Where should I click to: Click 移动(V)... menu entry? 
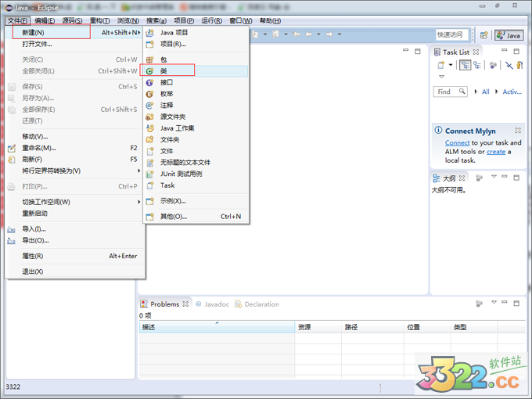click(74, 136)
